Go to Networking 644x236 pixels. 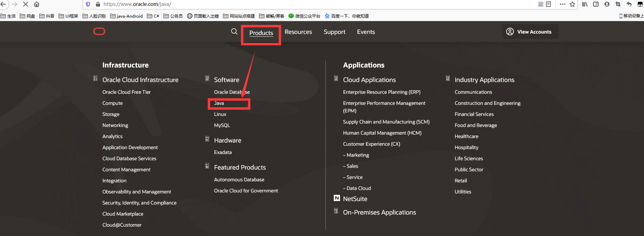115,125
